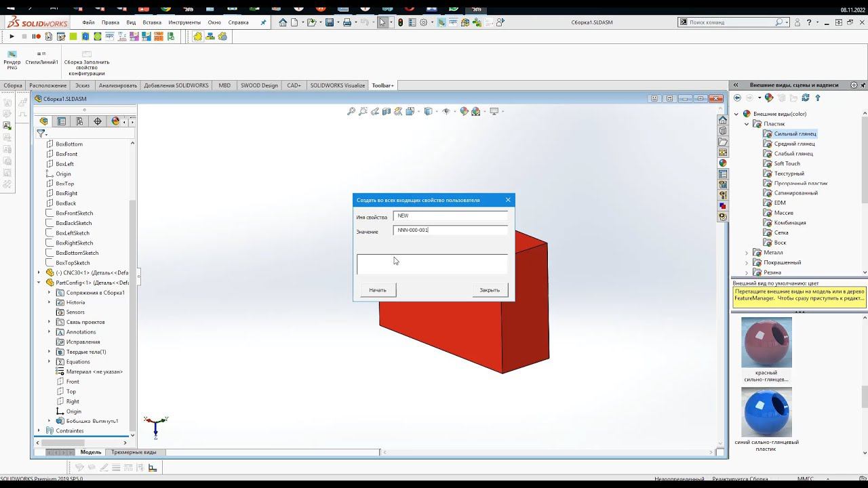Click Zoom to Fit in view toolbar
The width and height of the screenshot is (868, 488).
click(351, 111)
